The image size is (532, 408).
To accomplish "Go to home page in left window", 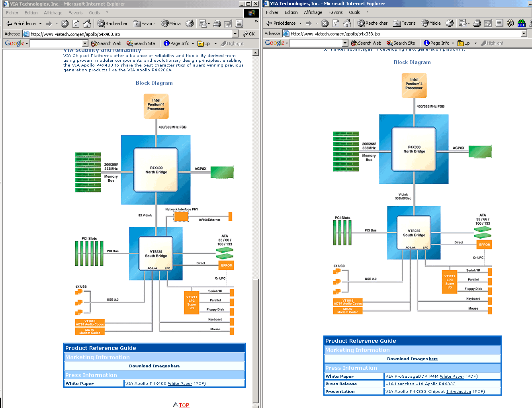I will click(87, 24).
